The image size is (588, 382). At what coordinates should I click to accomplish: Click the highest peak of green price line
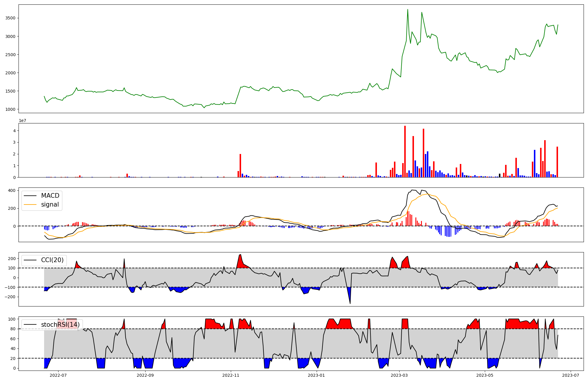coord(407,10)
